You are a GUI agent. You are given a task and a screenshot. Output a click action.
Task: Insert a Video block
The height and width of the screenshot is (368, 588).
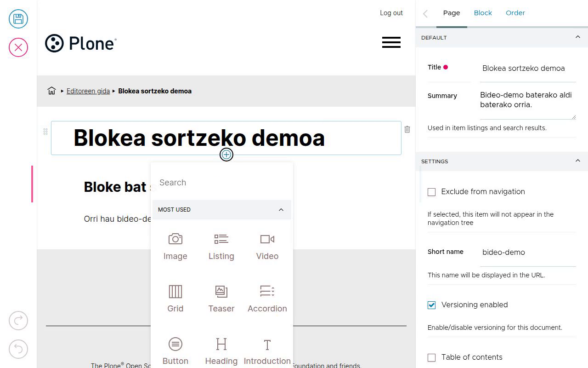[267, 247]
